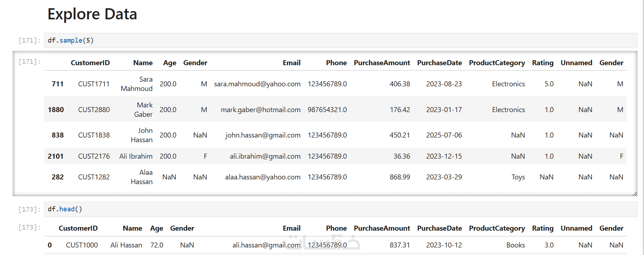Click Rating header in the df.head() table

coord(542,228)
